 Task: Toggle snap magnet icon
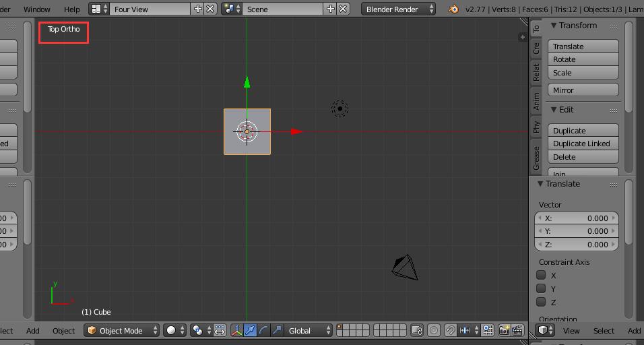(451, 331)
